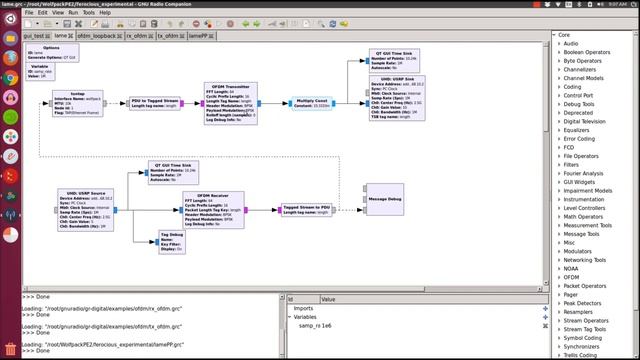Click the Kill flow graph stop icon
Image resolution: width=640 pixels, height=360 pixels.
point(230,24)
